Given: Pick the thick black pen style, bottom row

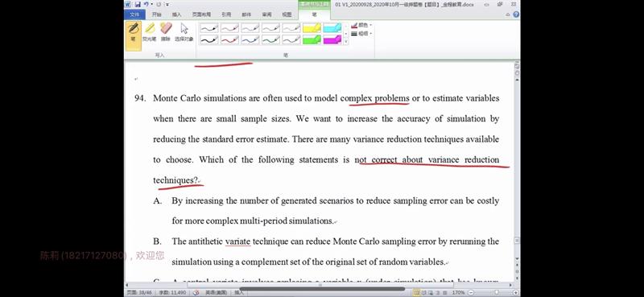Looking at the screenshot, I should (209, 39).
